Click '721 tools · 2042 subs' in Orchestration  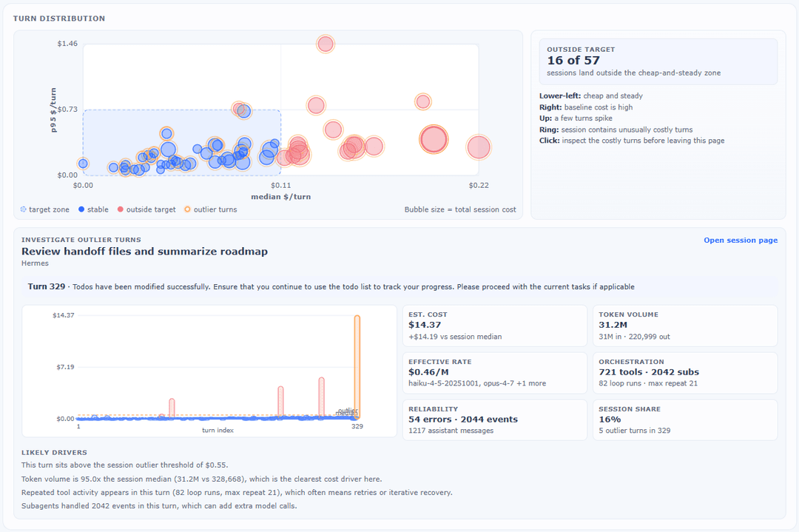649,372
